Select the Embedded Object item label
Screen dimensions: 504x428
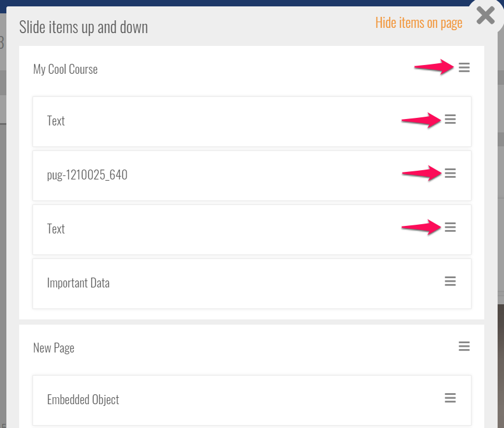tap(83, 400)
